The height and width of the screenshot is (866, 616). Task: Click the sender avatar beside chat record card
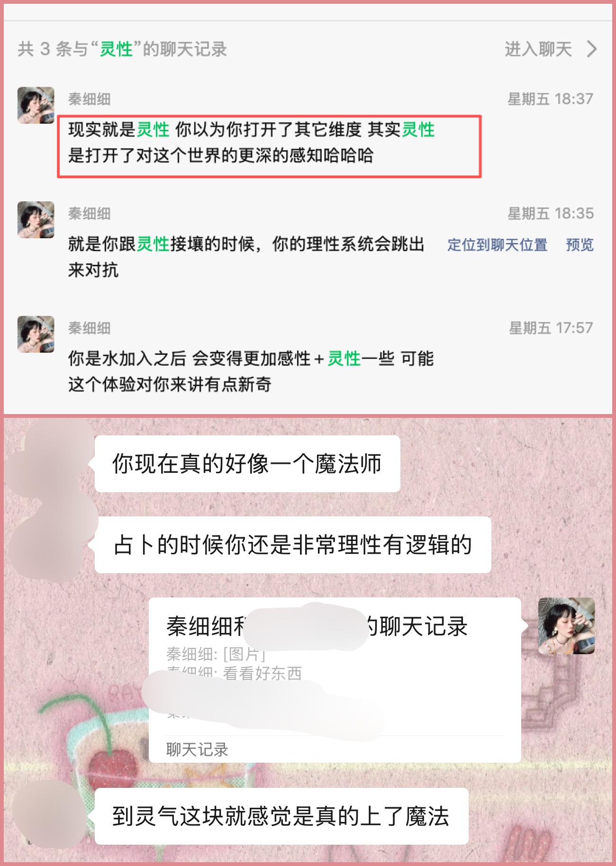point(566,626)
